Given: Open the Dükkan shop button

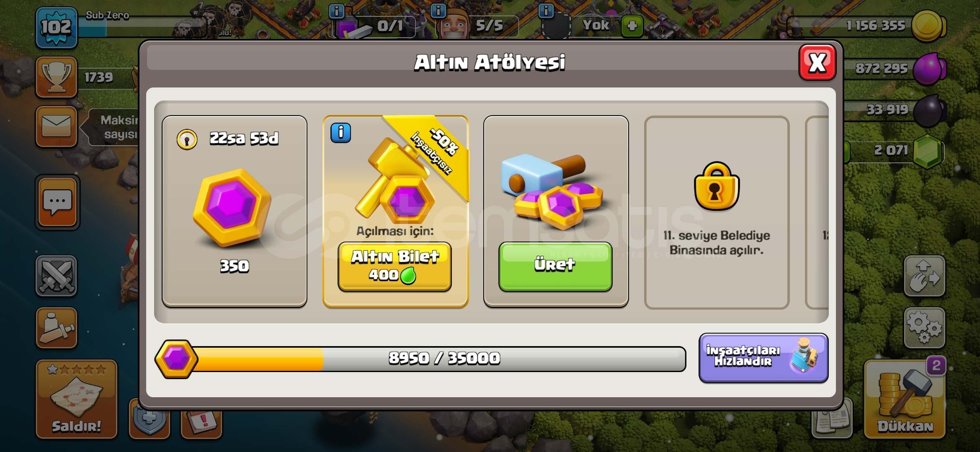Looking at the screenshot, I should click(x=905, y=399).
